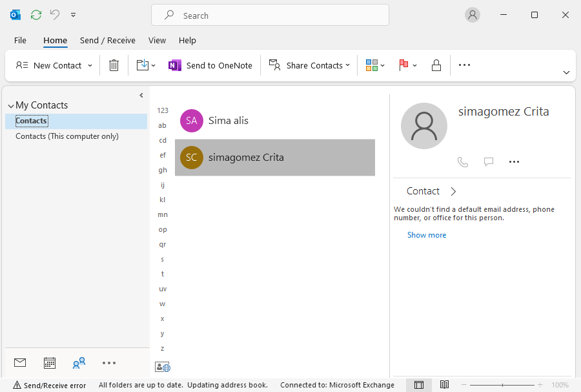Select the Contacts folder
This screenshot has height=392, width=581.
point(76,121)
